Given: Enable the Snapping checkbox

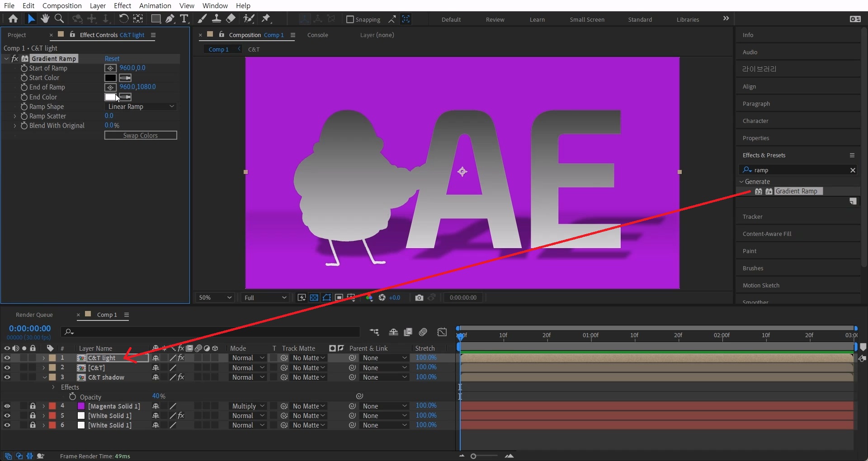Looking at the screenshot, I should click(350, 19).
